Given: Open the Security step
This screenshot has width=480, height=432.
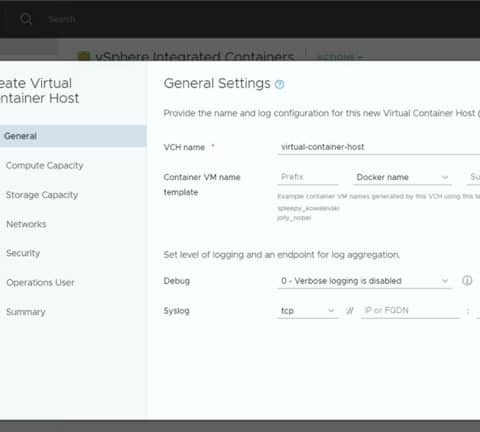Looking at the screenshot, I should tap(23, 253).
